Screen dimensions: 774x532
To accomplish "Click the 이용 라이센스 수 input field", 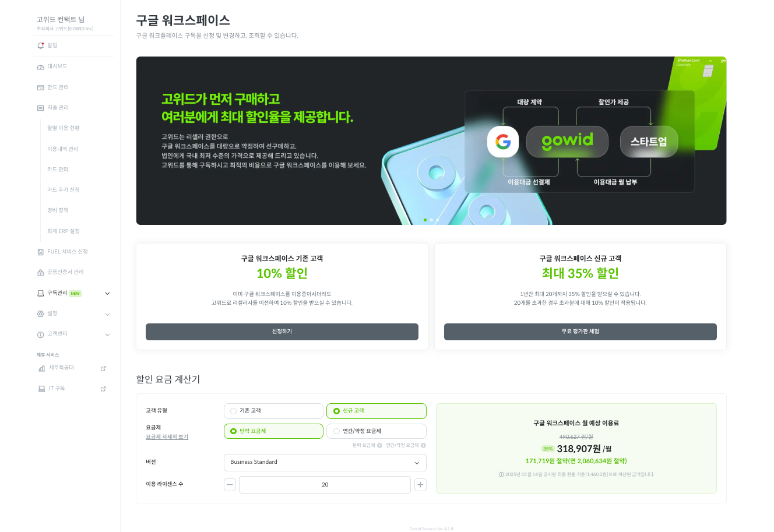I will click(x=325, y=485).
